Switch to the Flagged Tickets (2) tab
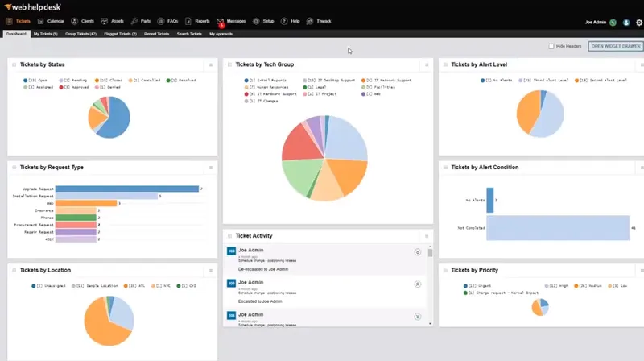The width and height of the screenshot is (644, 361). (x=120, y=34)
